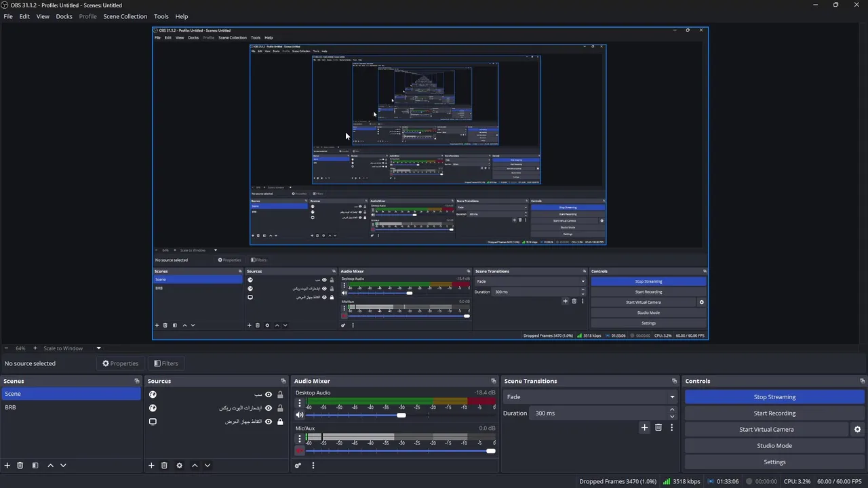The width and height of the screenshot is (868, 488).
Task: Open the View menu
Action: pos(43,16)
